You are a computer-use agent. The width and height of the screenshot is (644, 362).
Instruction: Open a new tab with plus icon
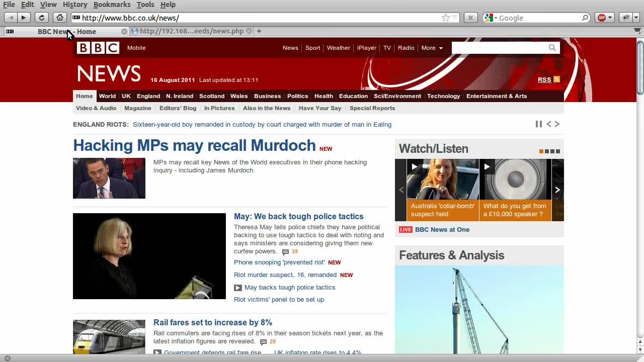point(259,31)
